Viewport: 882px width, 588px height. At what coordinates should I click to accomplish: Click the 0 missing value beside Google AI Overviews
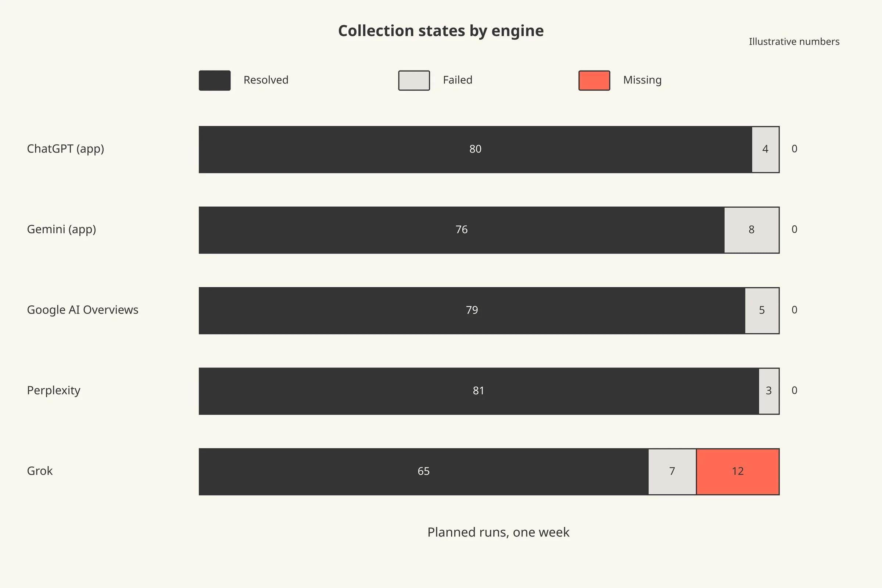coord(794,310)
